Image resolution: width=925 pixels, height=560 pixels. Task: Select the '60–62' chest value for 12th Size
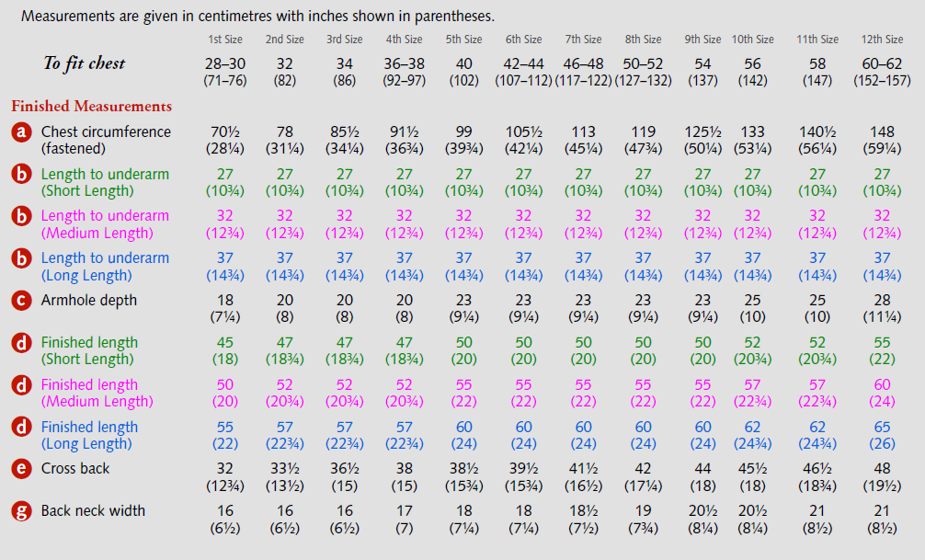pyautogui.click(x=882, y=63)
